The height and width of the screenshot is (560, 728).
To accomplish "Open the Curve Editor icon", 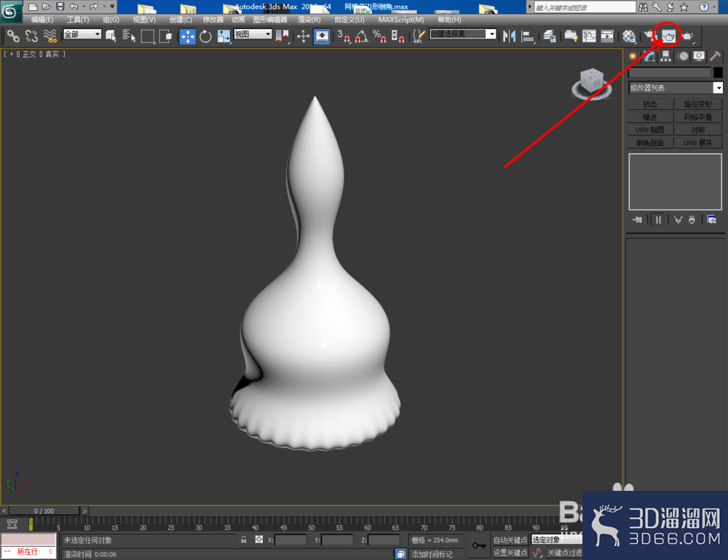I will (589, 36).
